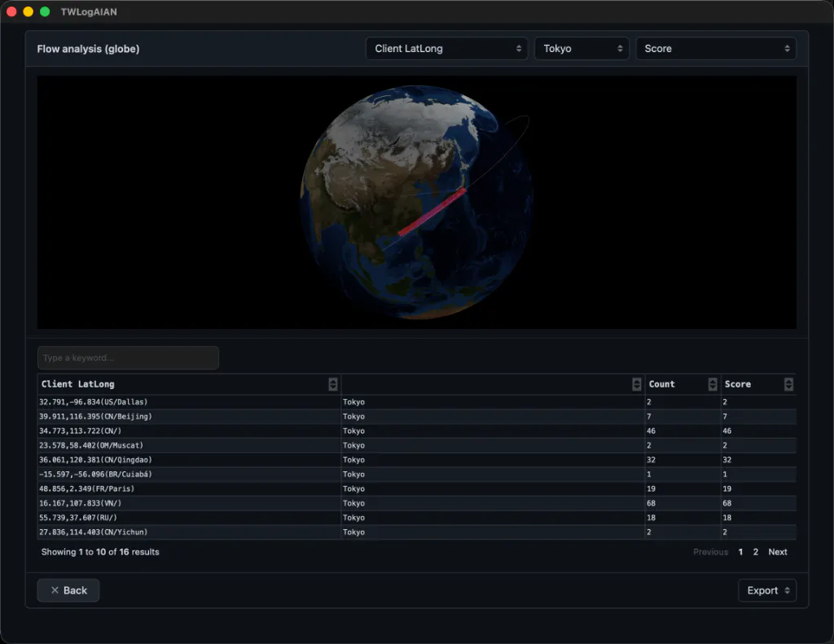Click the Score value 32 cell

[758, 459]
